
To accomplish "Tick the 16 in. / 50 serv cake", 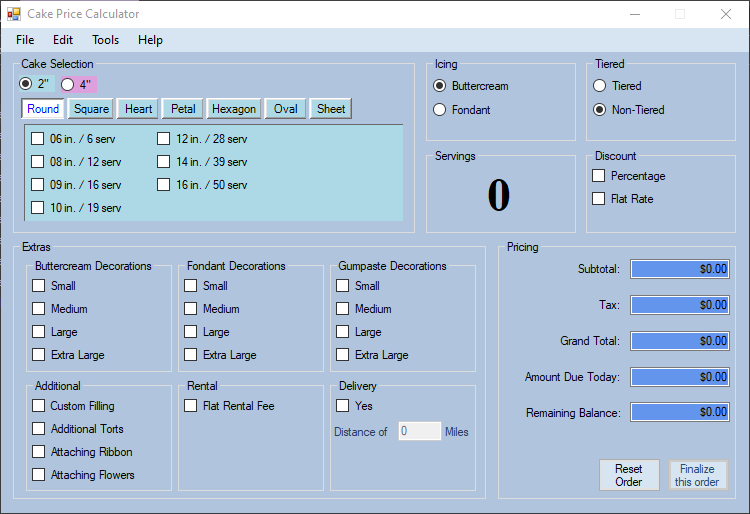I will 164,185.
